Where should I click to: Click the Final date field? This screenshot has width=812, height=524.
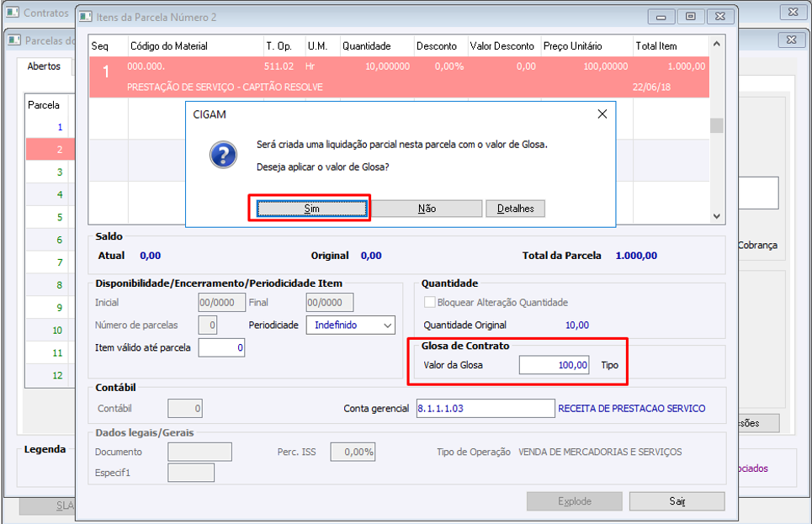pyautogui.click(x=329, y=303)
